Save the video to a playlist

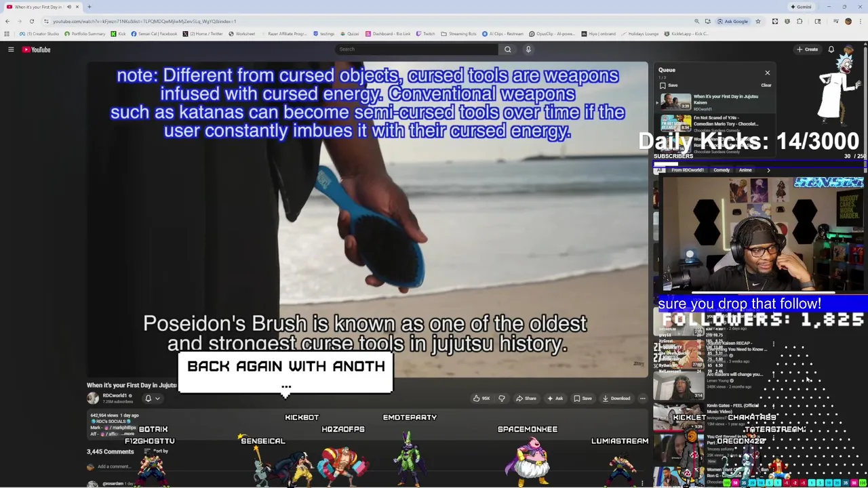click(583, 399)
